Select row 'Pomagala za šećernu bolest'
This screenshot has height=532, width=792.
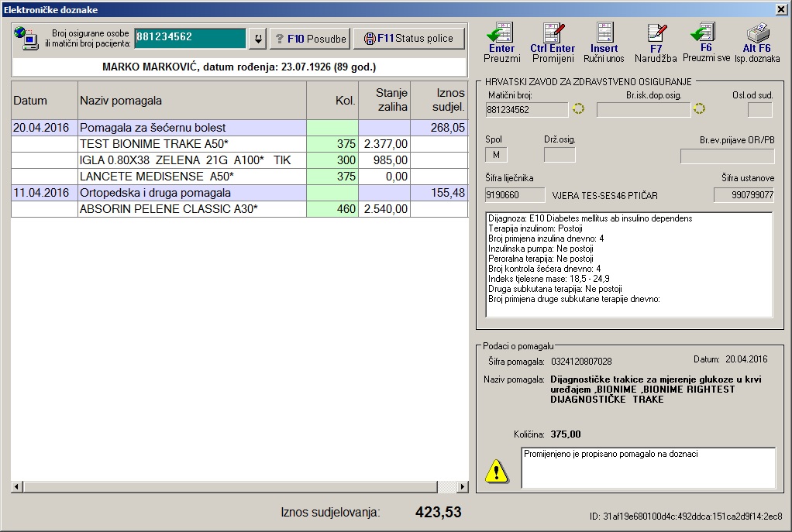coord(239,128)
